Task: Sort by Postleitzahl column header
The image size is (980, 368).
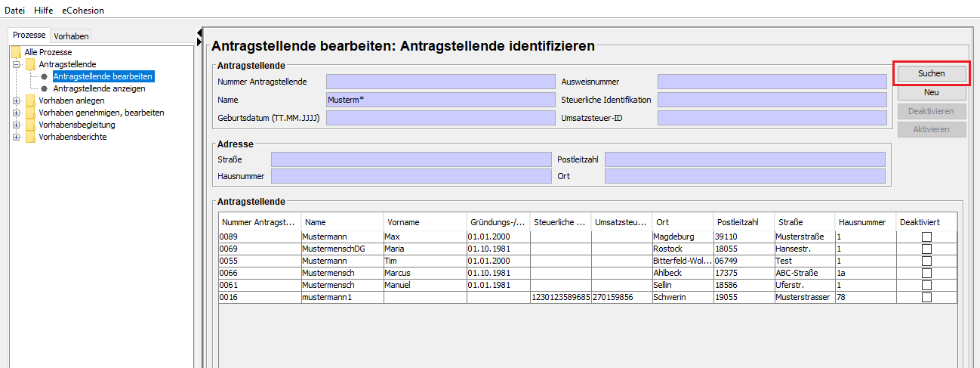Action: tap(744, 222)
